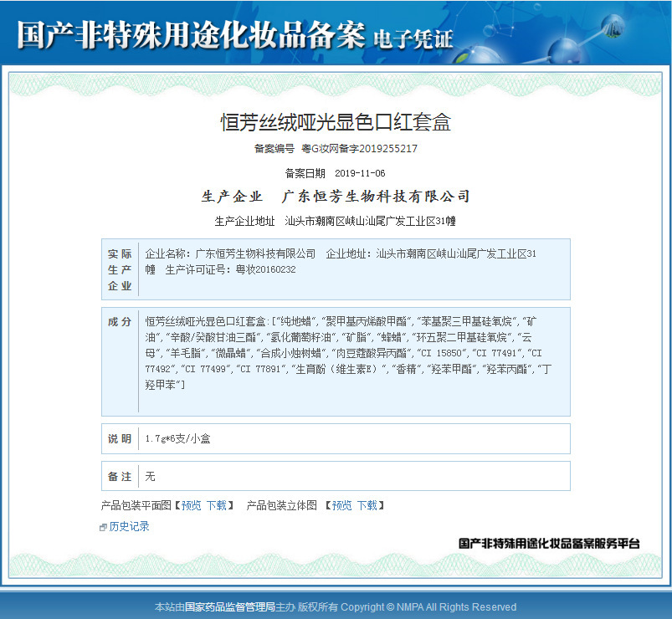Click the product title 恒芳丝绒哑光显色口红套盒
The width and height of the screenshot is (672, 619).
(x=336, y=122)
